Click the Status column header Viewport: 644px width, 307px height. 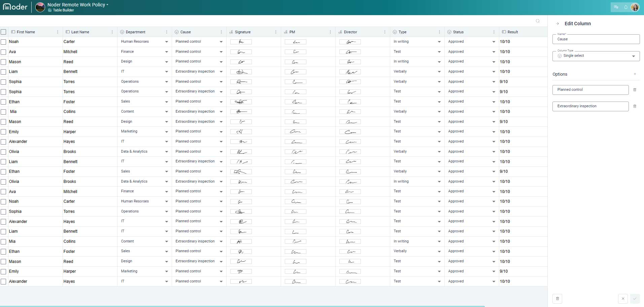458,32
